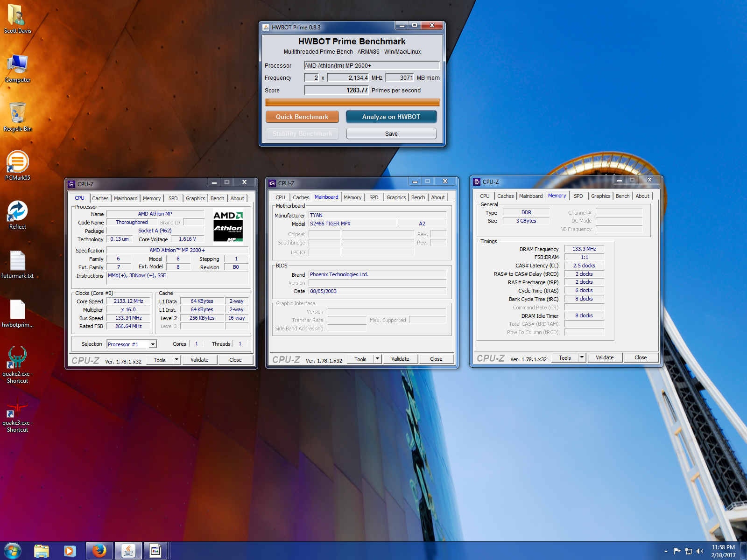Switch to Memory tab in middle CPU-Z

[x=352, y=197]
